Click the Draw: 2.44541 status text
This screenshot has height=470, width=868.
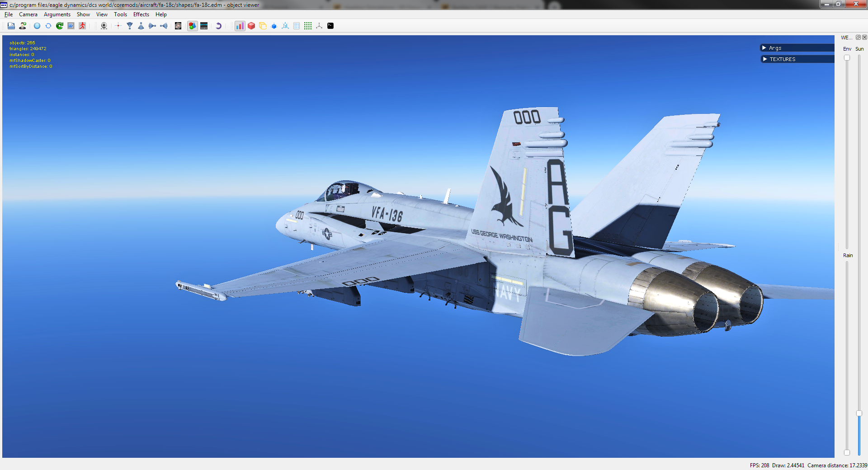pos(788,465)
